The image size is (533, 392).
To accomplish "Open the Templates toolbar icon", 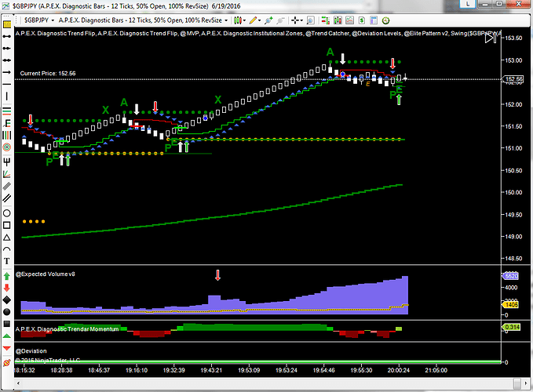I will tap(374, 20).
